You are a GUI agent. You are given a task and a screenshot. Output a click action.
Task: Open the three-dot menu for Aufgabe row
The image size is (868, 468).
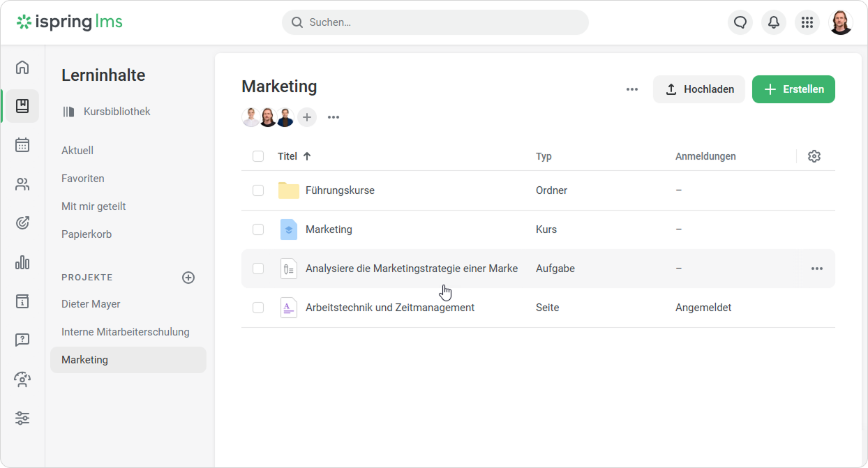coord(817,269)
